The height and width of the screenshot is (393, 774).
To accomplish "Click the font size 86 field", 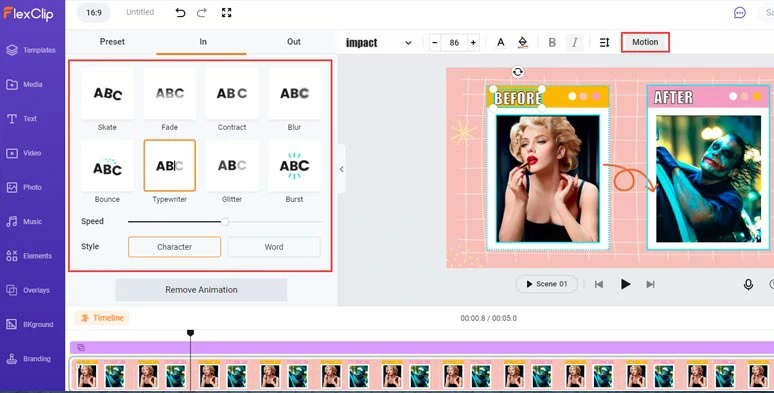I will [454, 43].
